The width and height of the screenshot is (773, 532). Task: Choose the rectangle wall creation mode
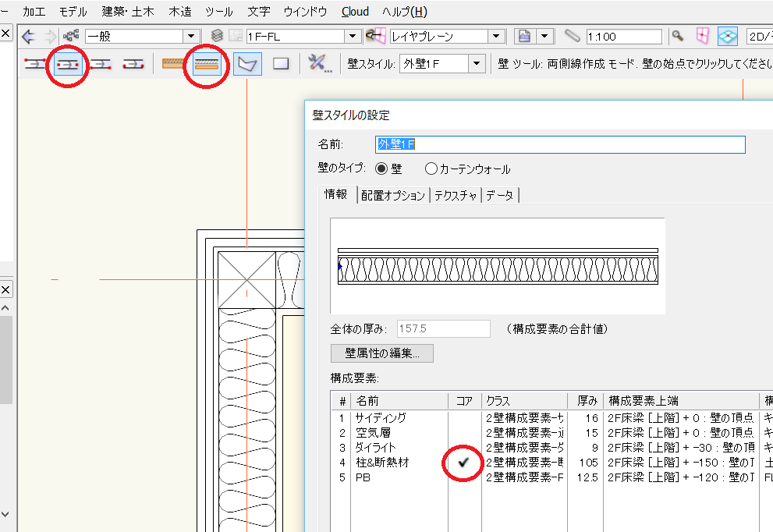[281, 64]
